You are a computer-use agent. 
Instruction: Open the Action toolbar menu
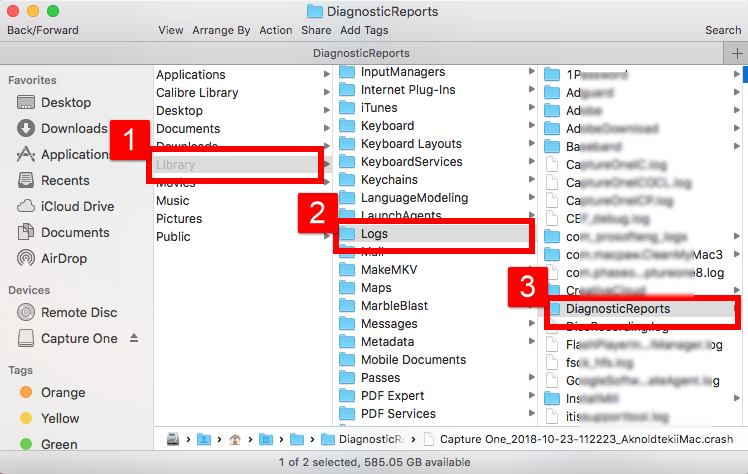click(276, 30)
